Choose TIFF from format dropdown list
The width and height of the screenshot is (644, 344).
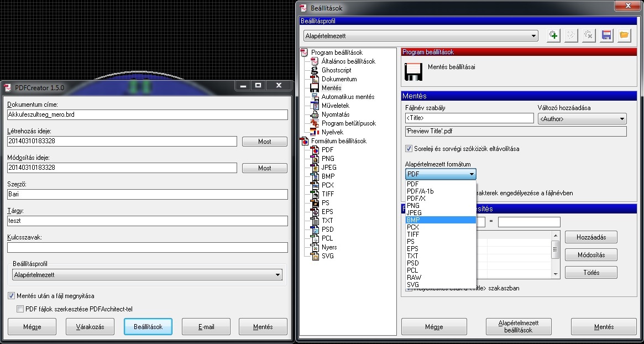440,234
